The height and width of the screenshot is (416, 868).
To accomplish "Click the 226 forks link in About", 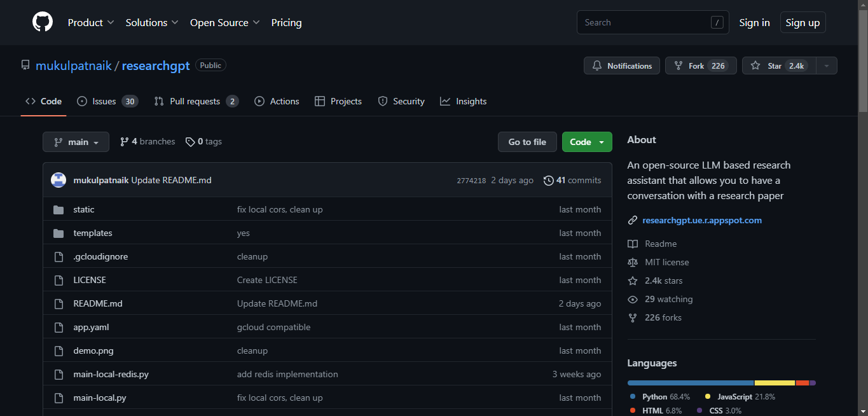I will (x=654, y=317).
